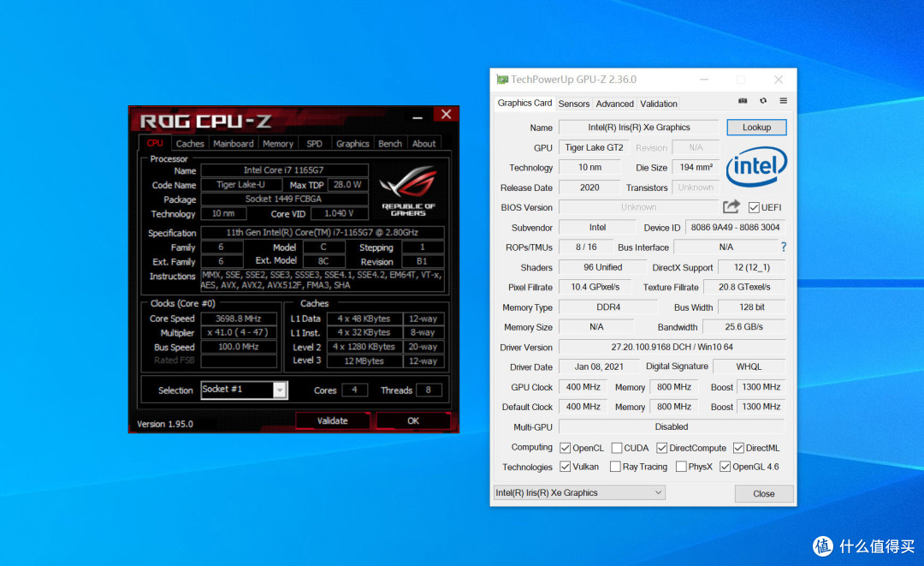
Task: Select the Graphics Card tab in GPU-Z
Action: tap(524, 103)
